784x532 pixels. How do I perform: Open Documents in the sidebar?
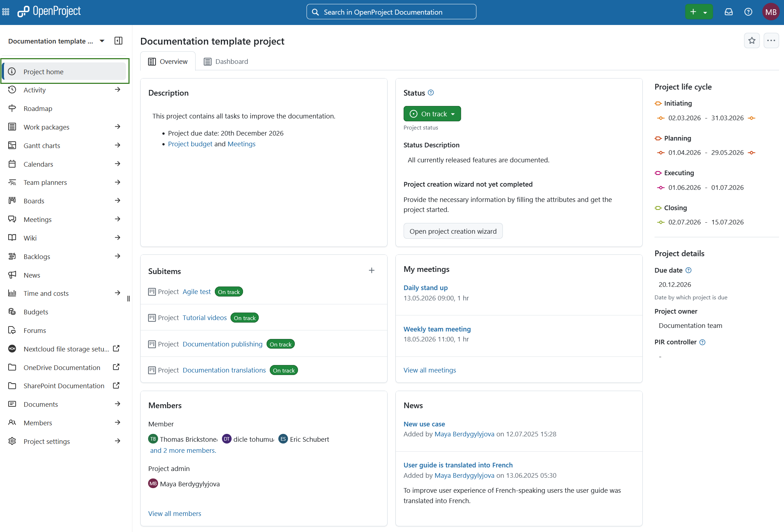point(65,404)
